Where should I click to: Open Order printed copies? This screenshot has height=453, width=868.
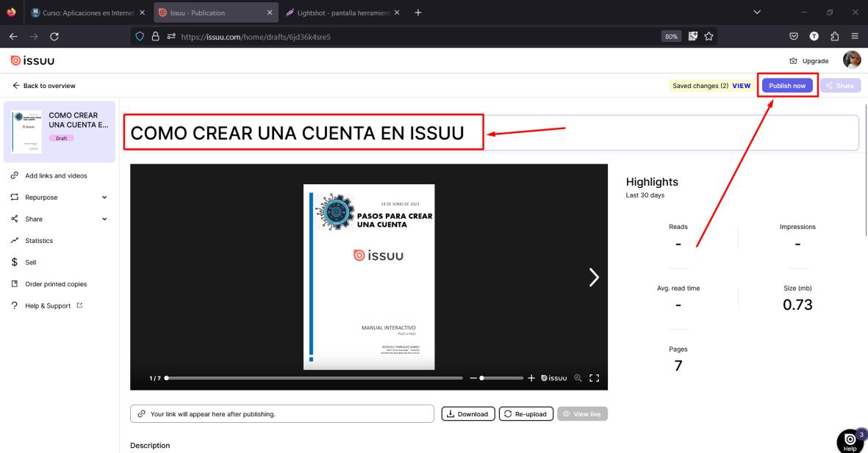pos(56,284)
